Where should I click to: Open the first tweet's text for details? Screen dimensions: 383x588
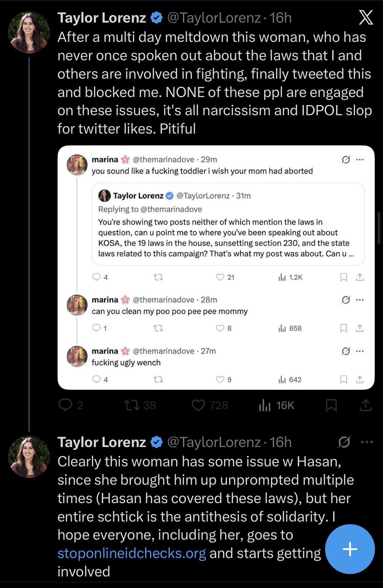coord(214,83)
